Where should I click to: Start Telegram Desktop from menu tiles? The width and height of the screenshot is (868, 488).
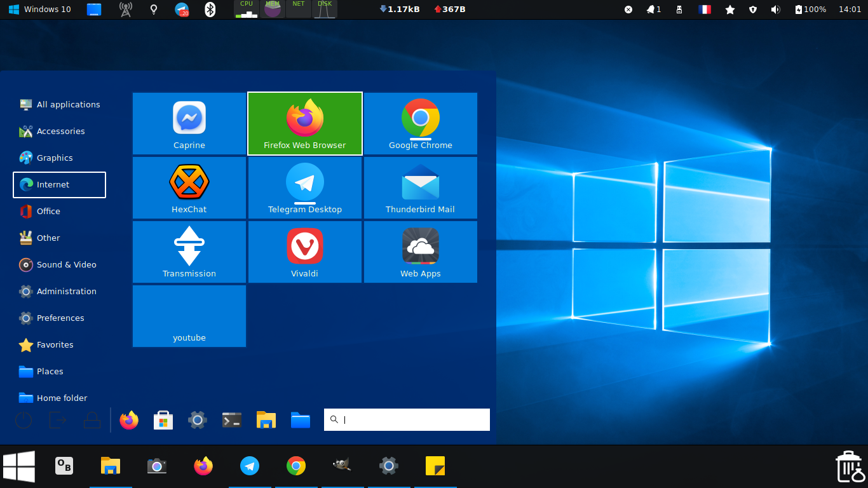point(305,187)
